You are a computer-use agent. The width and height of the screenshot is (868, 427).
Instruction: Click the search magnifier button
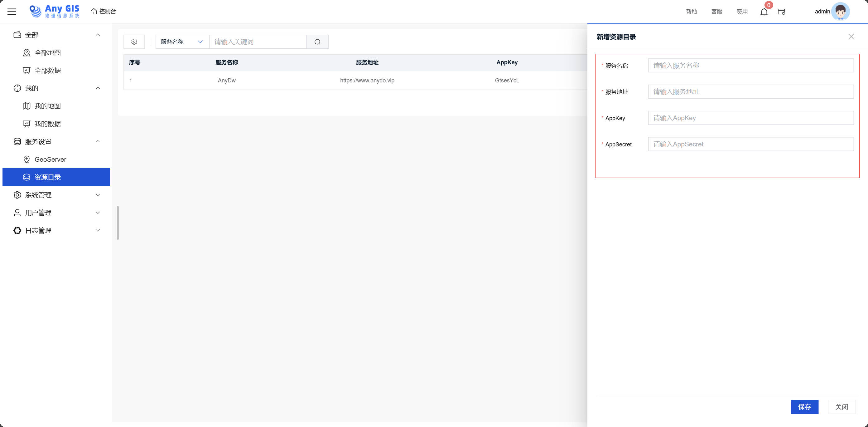pyautogui.click(x=317, y=42)
